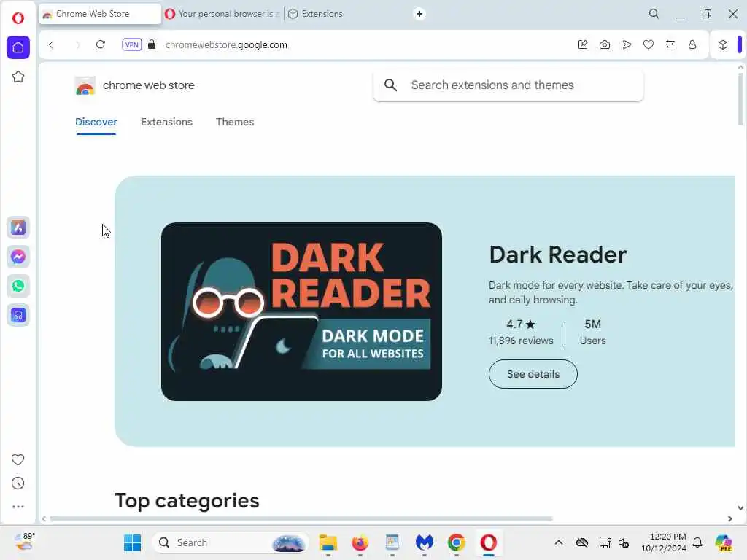
Task: Open the bookmarks star in sidebar
Action: click(x=18, y=77)
